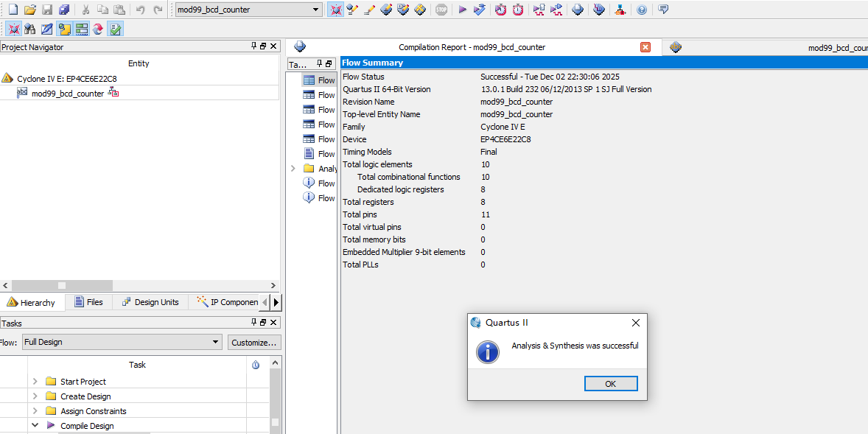Click the yellow Chip Planner diamond icon
Image resolution: width=868 pixels, height=434 pixels.
(x=420, y=10)
